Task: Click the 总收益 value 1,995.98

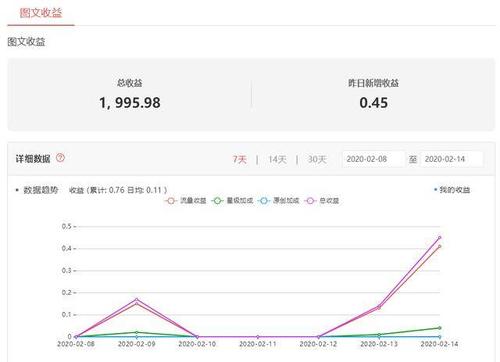Action: coord(130,103)
